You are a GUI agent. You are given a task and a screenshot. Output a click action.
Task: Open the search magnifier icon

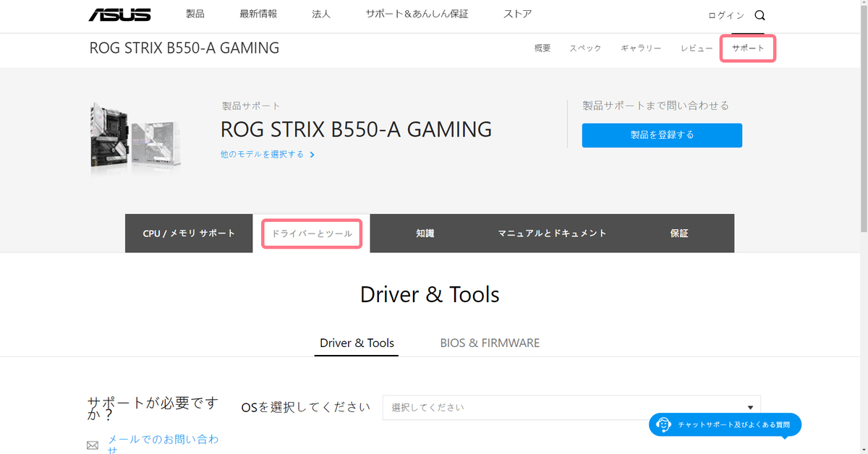759,15
